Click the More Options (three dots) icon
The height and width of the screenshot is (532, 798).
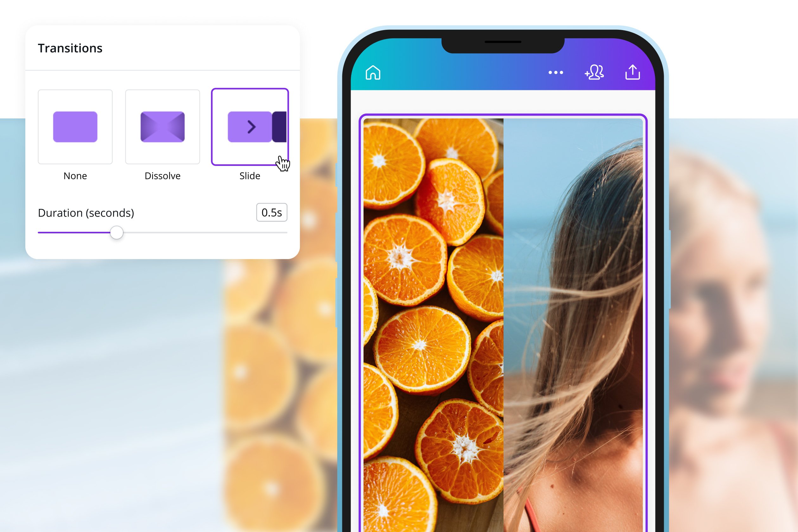(555, 73)
